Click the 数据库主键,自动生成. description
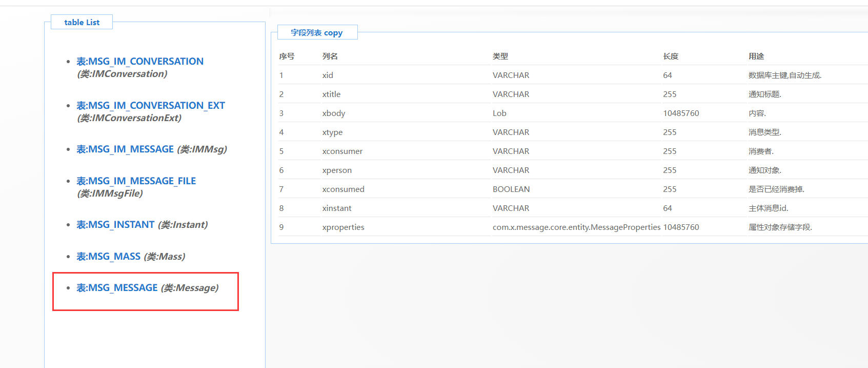The image size is (868, 368). tap(785, 75)
